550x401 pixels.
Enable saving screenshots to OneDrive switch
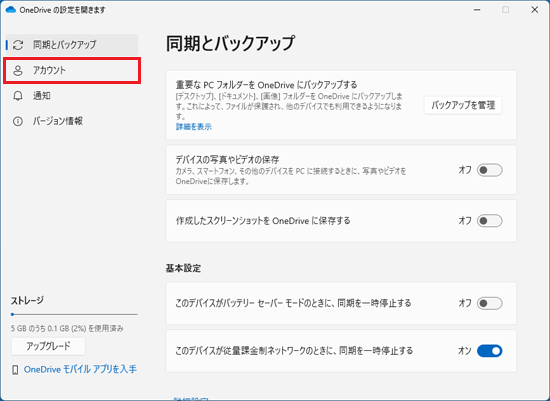(490, 221)
